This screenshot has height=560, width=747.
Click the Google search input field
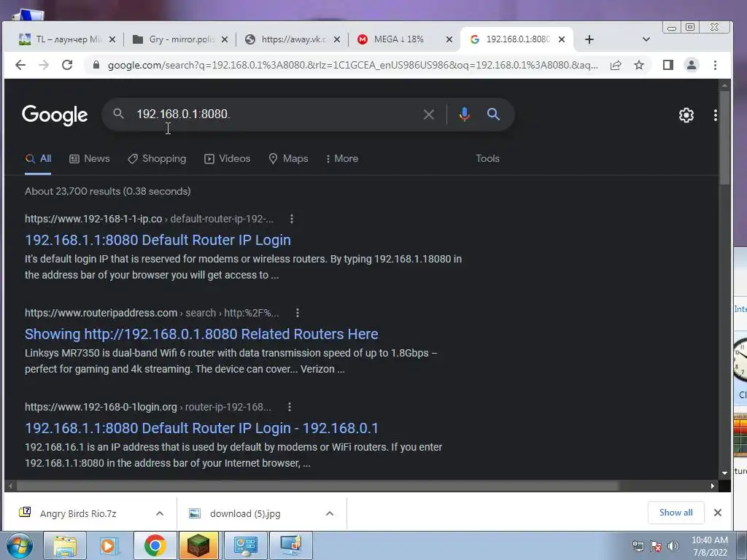pos(276,114)
